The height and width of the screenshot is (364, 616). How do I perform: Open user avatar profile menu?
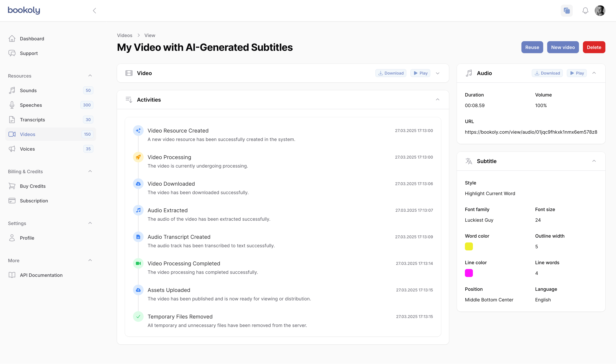click(x=600, y=11)
